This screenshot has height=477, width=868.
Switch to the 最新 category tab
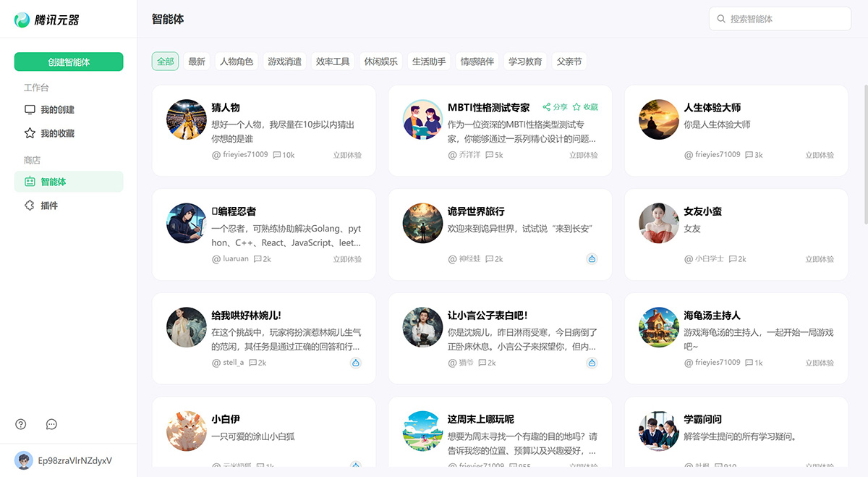pos(197,62)
